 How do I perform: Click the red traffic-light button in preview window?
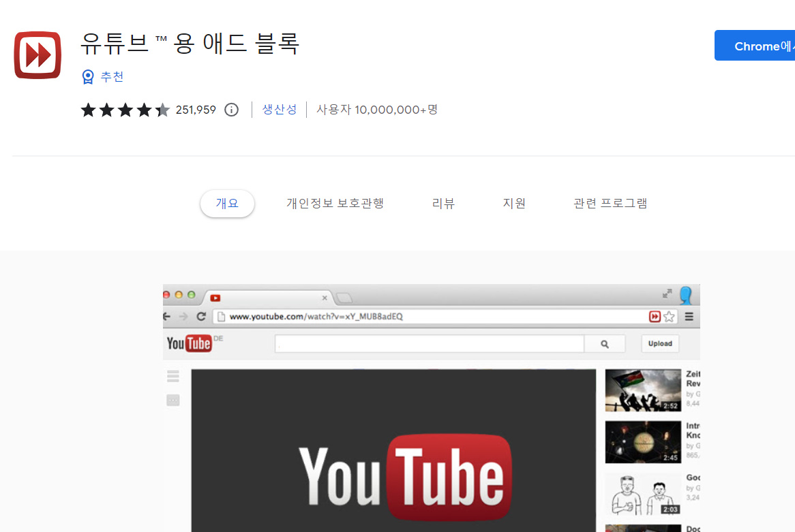point(166,294)
